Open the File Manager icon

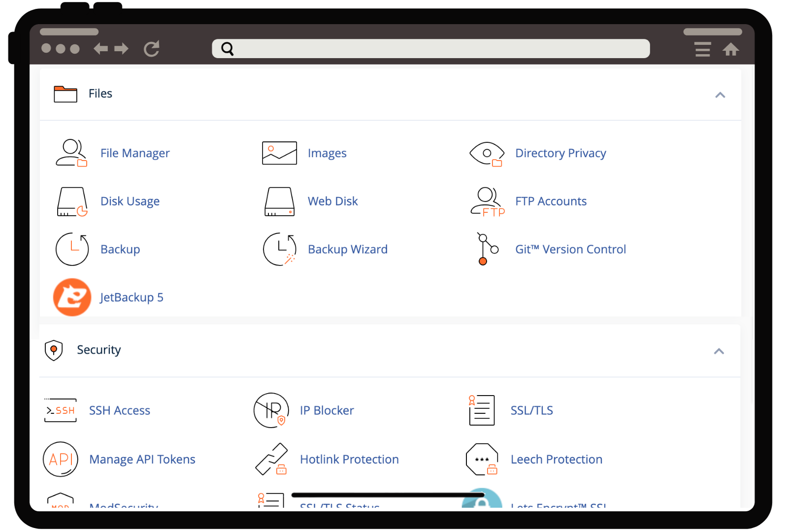tap(71, 153)
